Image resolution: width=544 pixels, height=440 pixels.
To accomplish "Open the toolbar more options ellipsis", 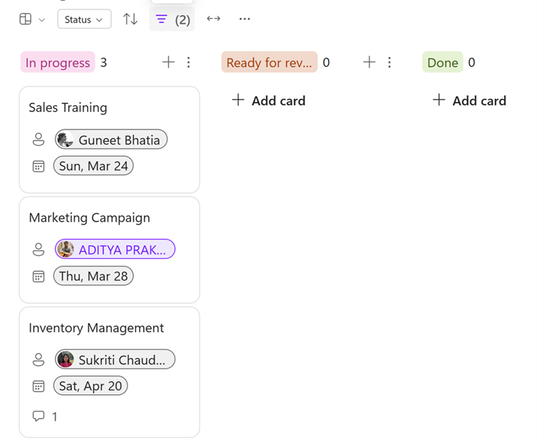I will click(x=245, y=19).
